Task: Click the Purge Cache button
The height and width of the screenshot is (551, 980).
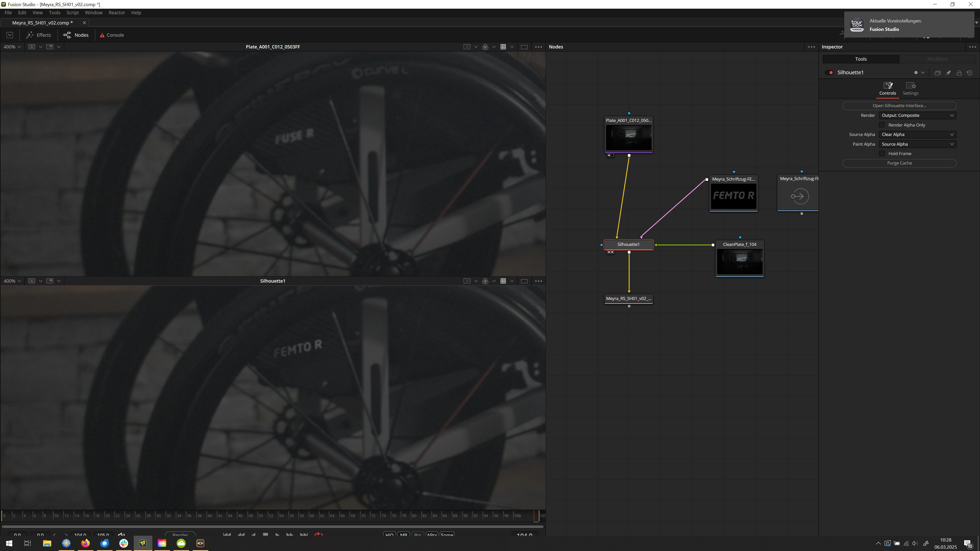Action: (899, 163)
